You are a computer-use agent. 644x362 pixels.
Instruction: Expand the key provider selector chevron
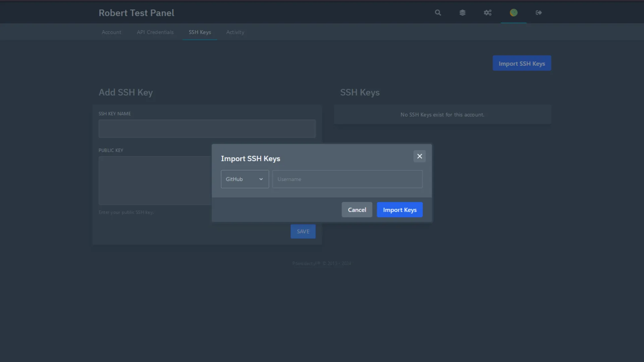pyautogui.click(x=261, y=179)
